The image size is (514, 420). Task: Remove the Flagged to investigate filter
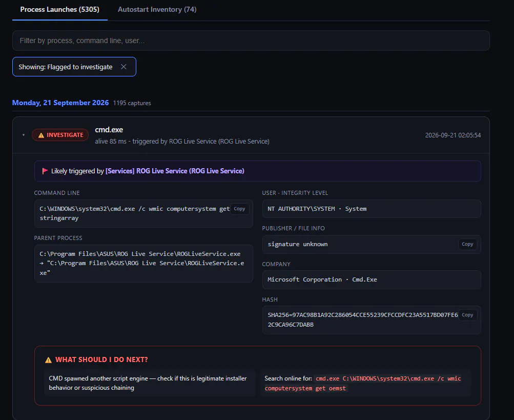[124, 67]
